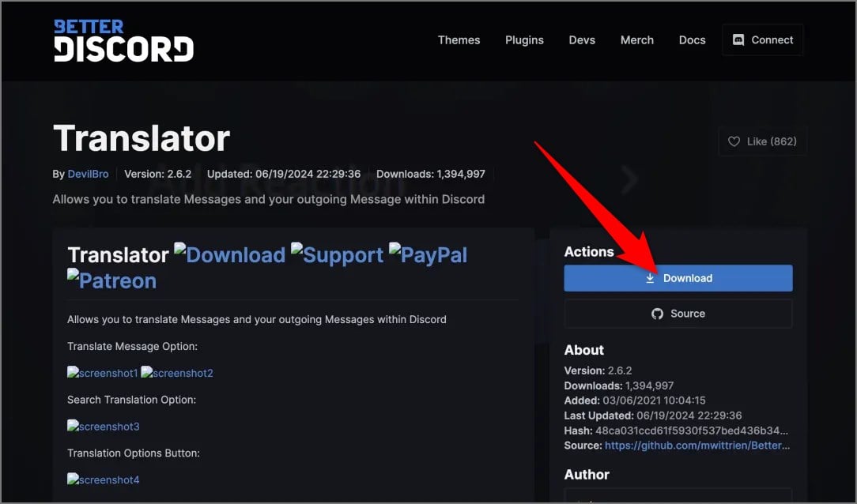Screen dimensions: 857x504
Task: Open the screenshot2 image link
Action: [x=177, y=373]
